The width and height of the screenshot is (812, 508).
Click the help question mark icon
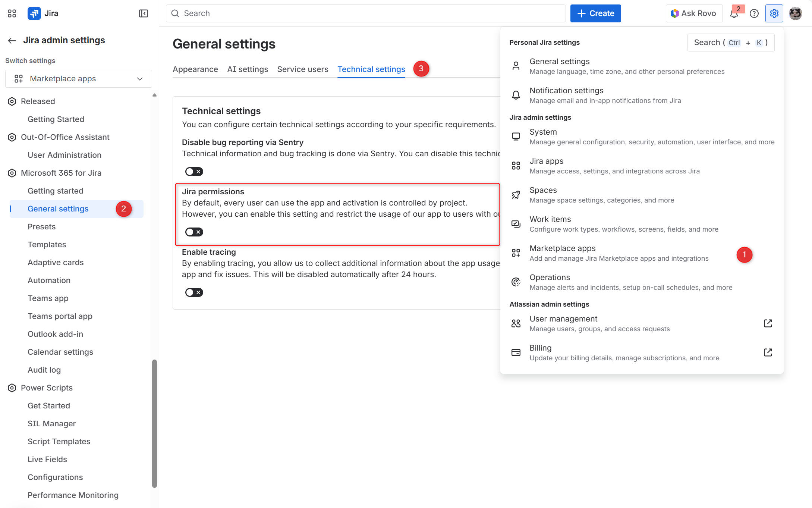(754, 13)
